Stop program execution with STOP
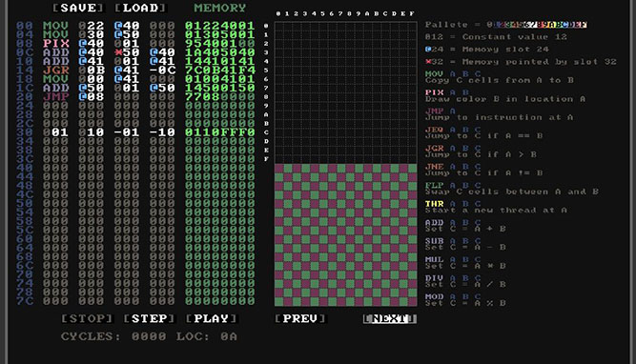The image size is (636, 364). [87, 318]
